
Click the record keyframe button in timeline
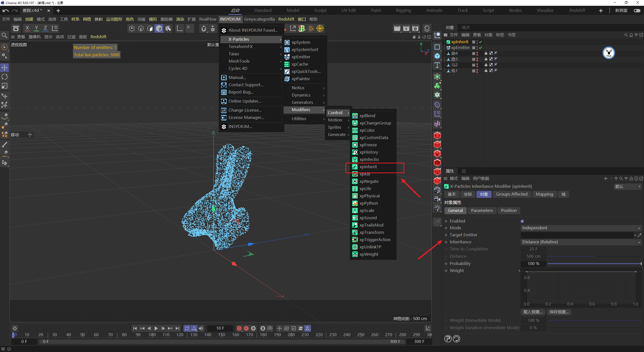tap(239, 328)
